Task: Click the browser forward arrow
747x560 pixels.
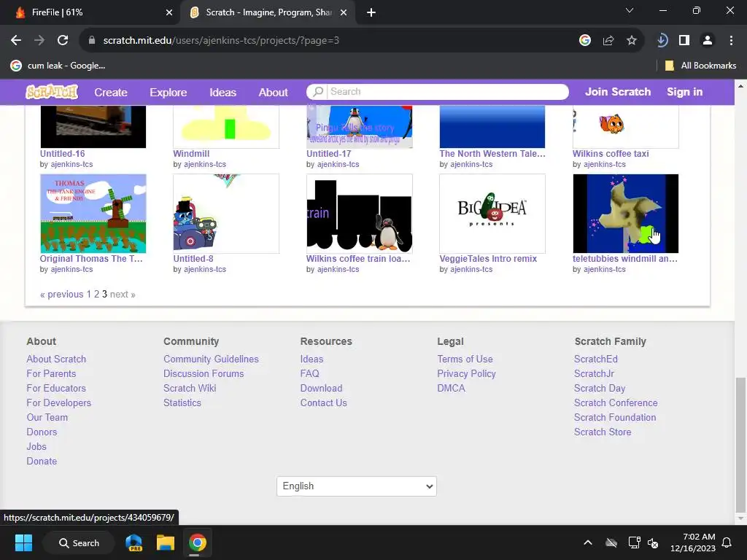Action: (x=39, y=41)
